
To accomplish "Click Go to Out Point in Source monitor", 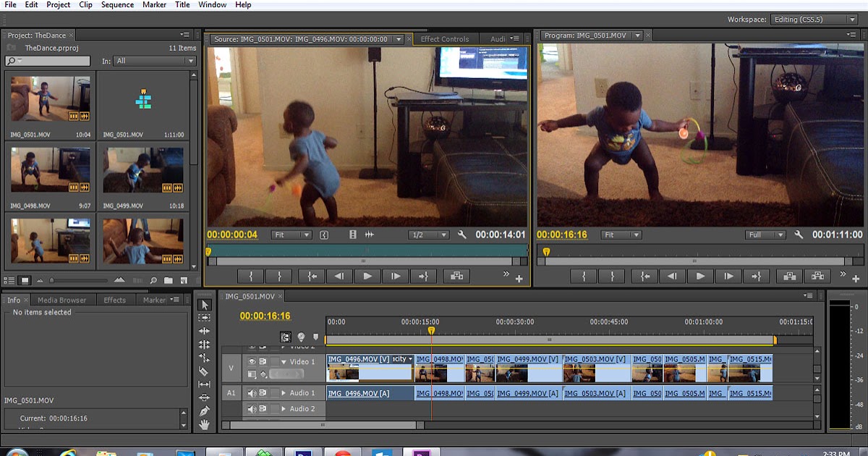I will click(x=422, y=275).
